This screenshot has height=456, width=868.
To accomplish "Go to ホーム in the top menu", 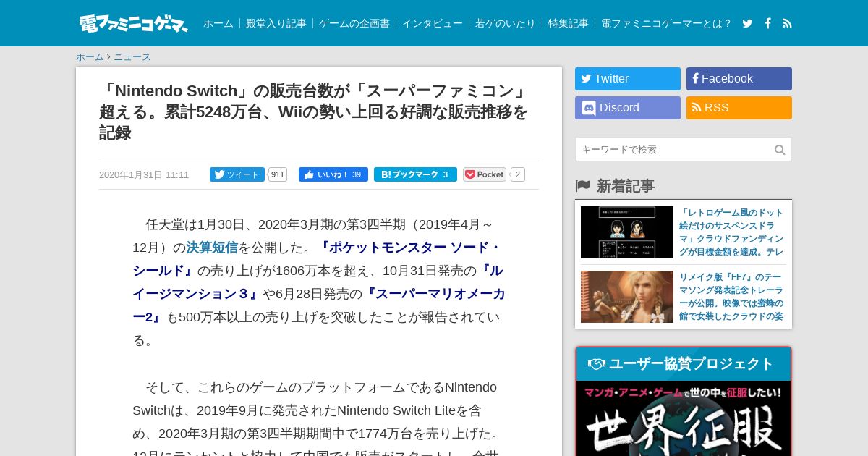I will click(218, 23).
